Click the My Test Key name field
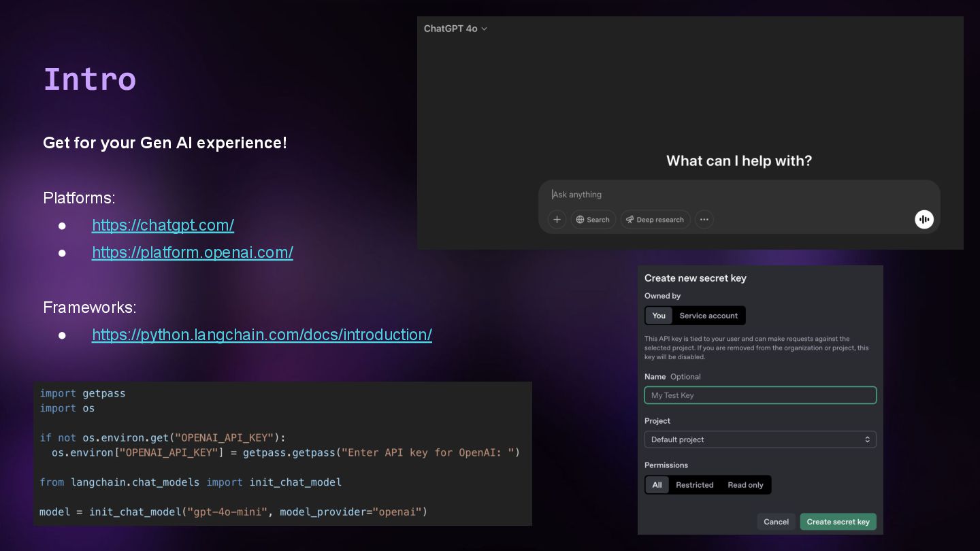This screenshot has height=551, width=980. [760, 395]
